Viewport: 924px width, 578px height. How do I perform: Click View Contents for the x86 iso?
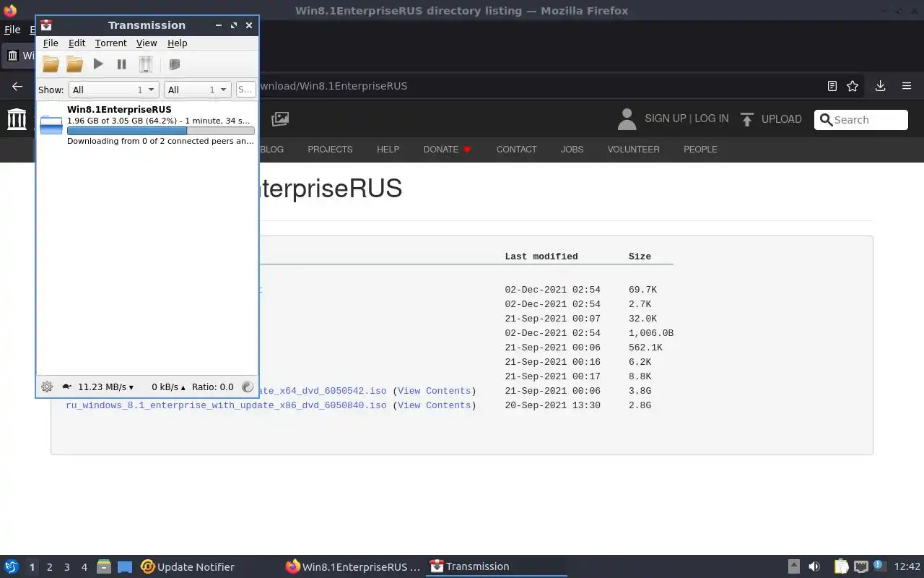[x=435, y=405]
